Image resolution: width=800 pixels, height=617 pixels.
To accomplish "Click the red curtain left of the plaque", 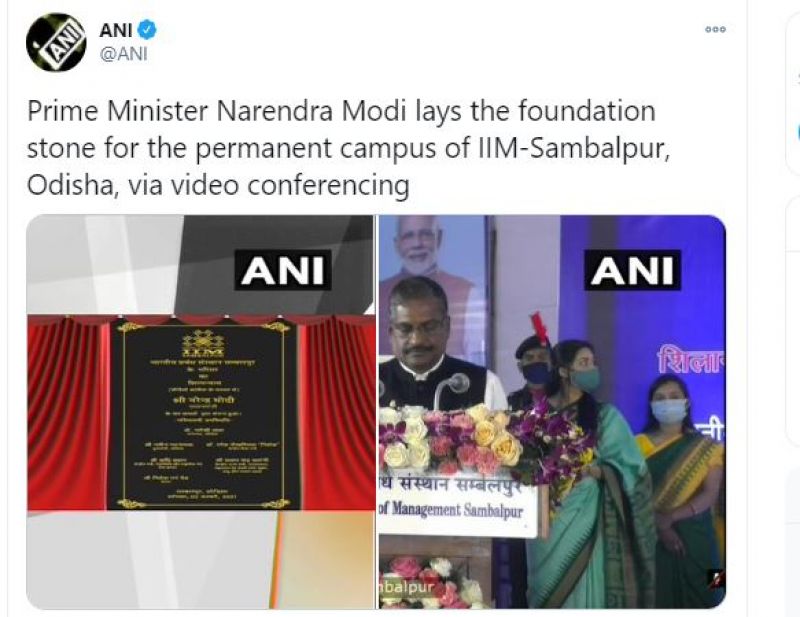I will (x=68, y=413).
